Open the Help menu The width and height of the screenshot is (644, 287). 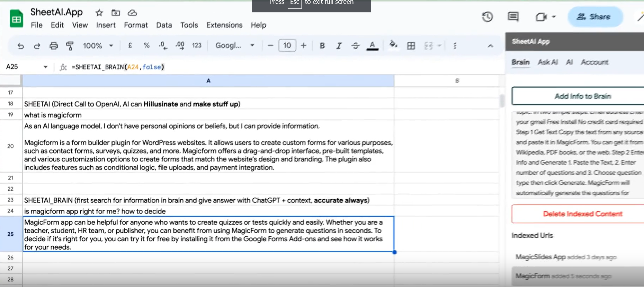click(259, 25)
